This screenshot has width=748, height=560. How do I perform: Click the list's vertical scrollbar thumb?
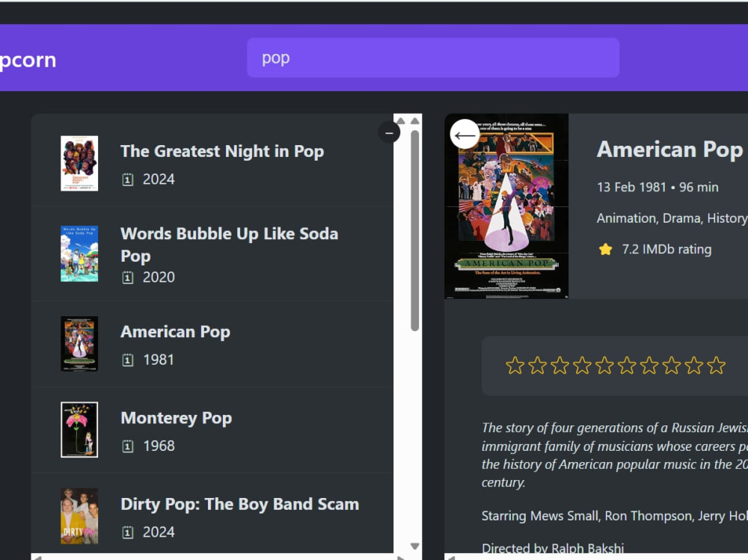pyautogui.click(x=414, y=230)
